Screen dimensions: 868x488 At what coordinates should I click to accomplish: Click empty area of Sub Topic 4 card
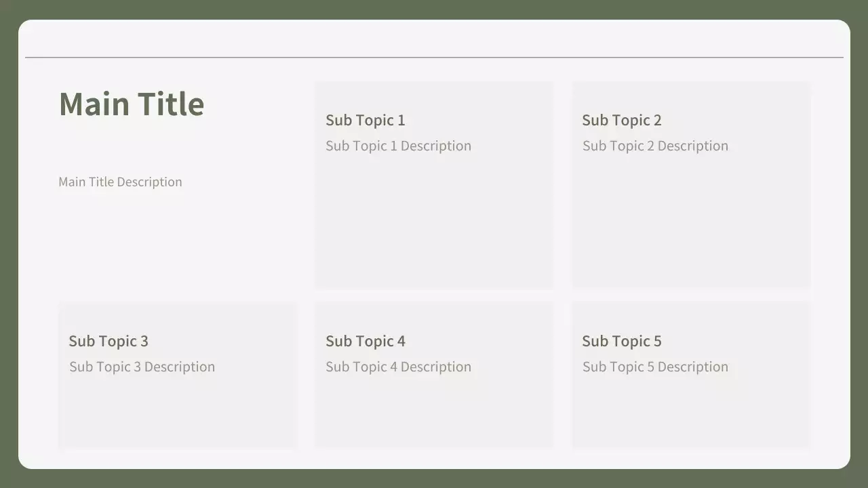point(434,413)
